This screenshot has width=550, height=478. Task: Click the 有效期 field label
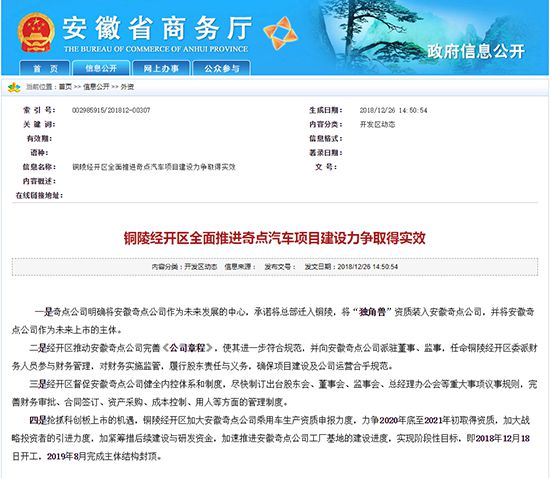coord(39,139)
